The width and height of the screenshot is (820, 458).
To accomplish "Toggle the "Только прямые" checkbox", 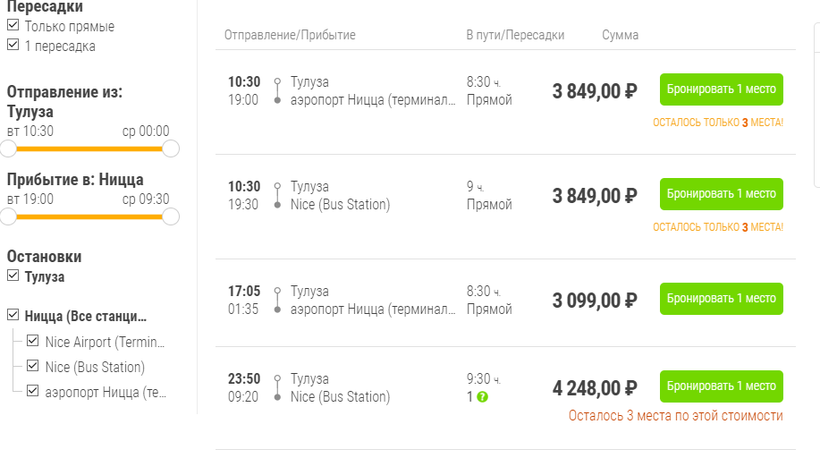I will pyautogui.click(x=13, y=26).
